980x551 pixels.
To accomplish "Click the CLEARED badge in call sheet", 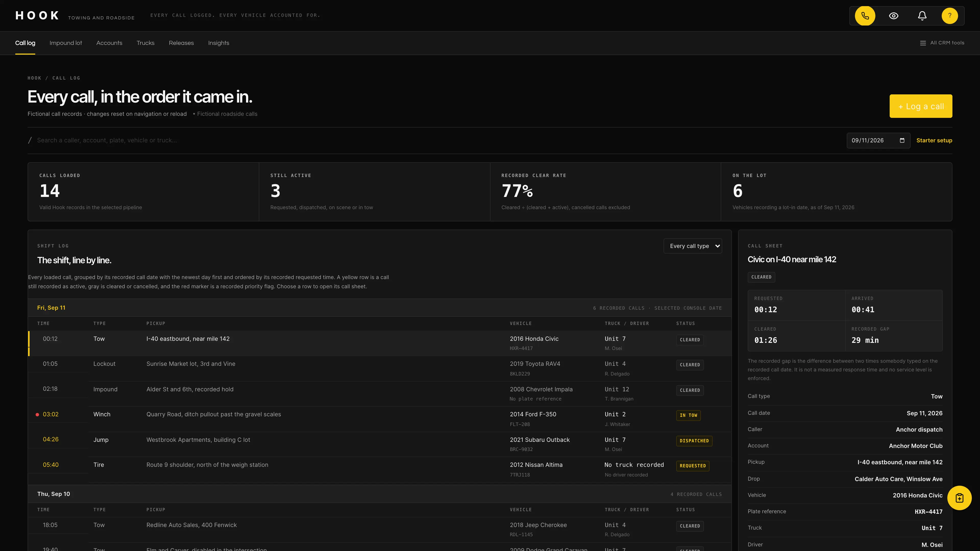I will tap(761, 277).
